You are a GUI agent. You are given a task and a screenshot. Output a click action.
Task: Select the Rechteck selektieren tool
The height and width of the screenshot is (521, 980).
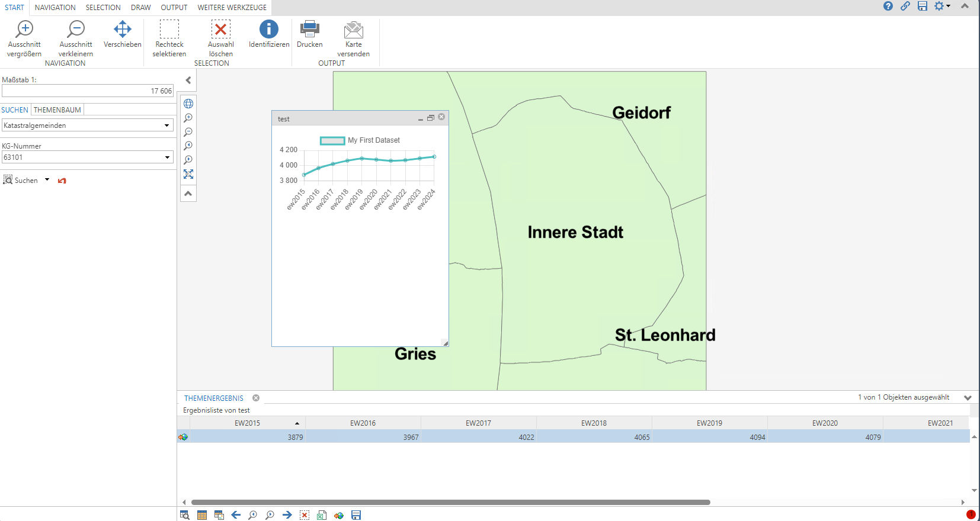(169, 30)
